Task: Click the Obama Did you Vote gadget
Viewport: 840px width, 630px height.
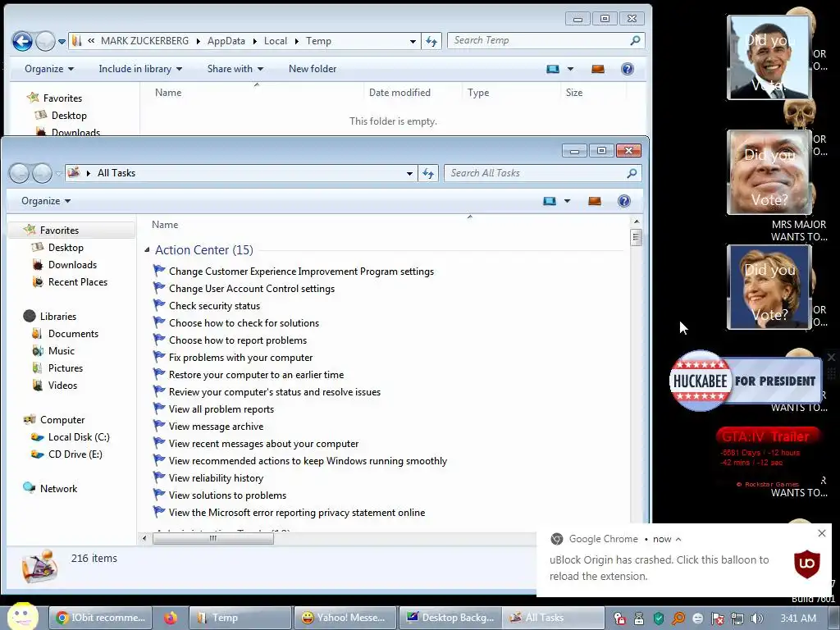Action: [x=769, y=57]
